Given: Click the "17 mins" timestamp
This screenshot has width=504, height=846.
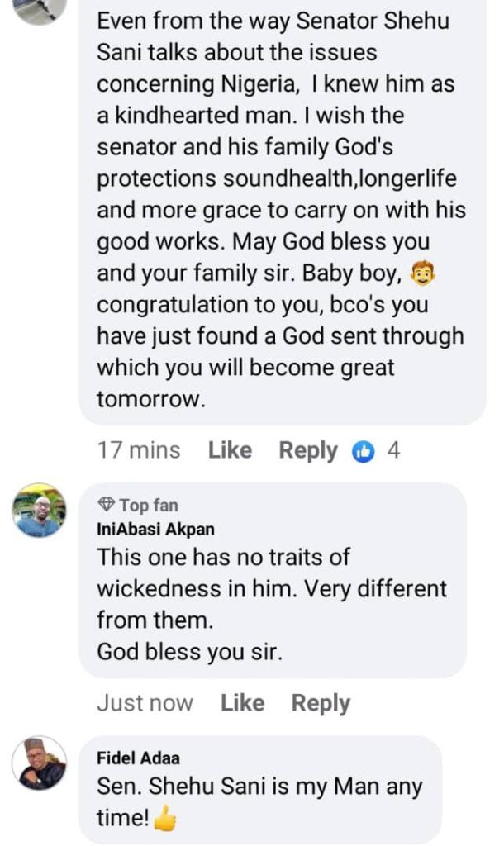Looking at the screenshot, I should [x=138, y=450].
